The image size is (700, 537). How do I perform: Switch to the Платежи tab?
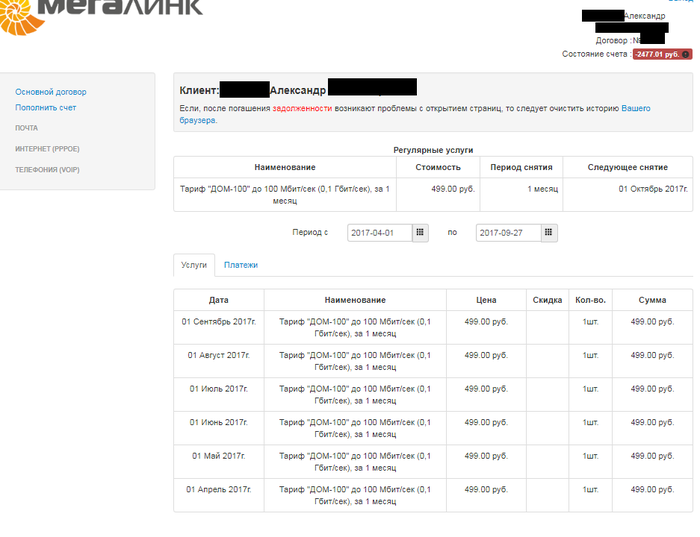pyautogui.click(x=240, y=265)
